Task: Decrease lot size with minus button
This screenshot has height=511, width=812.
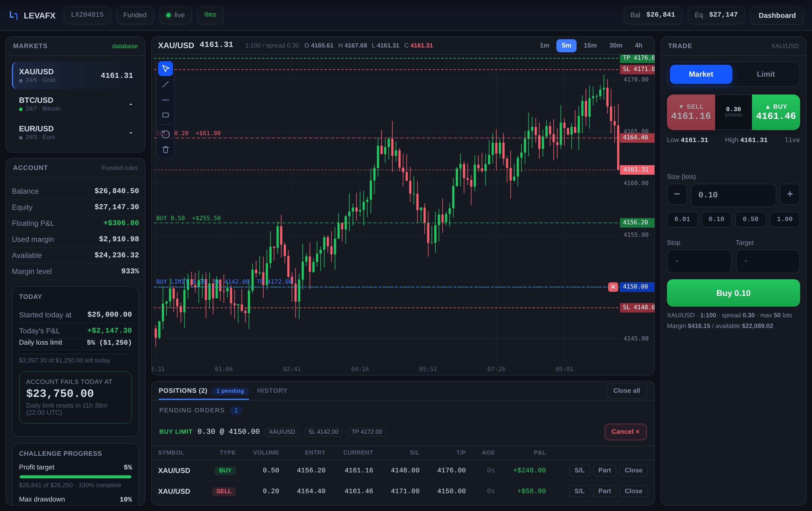Action: (x=677, y=194)
